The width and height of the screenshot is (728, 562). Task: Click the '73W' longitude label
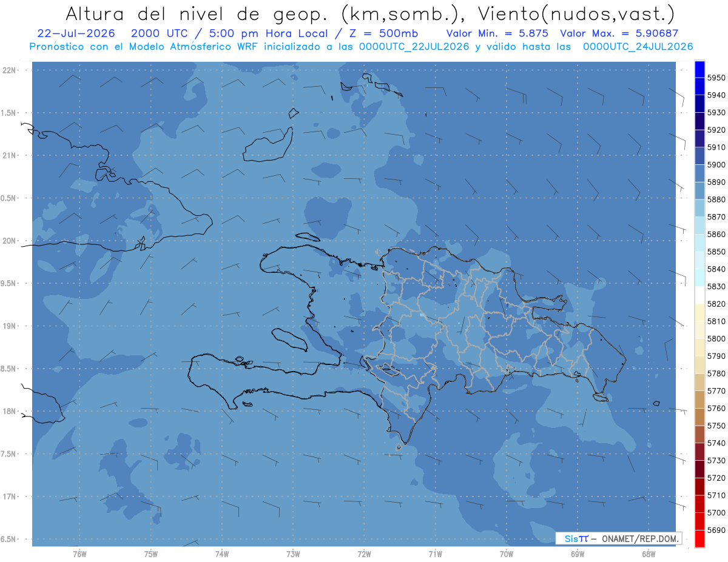coord(292,554)
